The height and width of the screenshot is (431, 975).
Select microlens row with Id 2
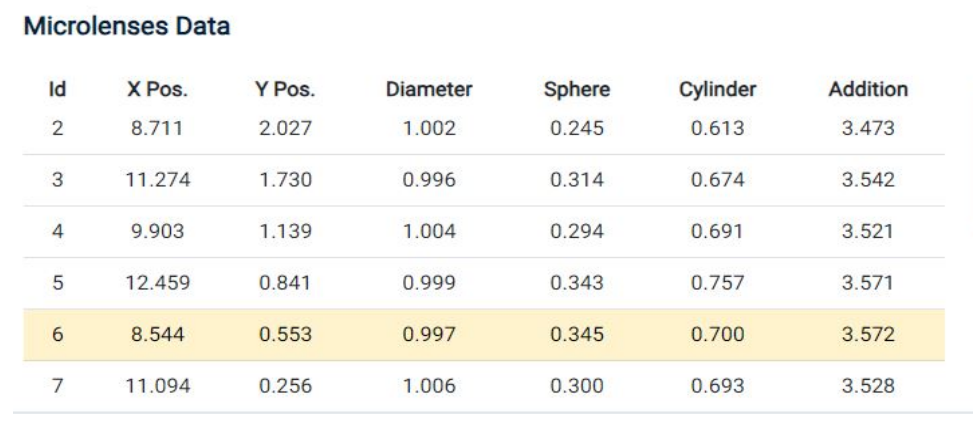point(484,129)
